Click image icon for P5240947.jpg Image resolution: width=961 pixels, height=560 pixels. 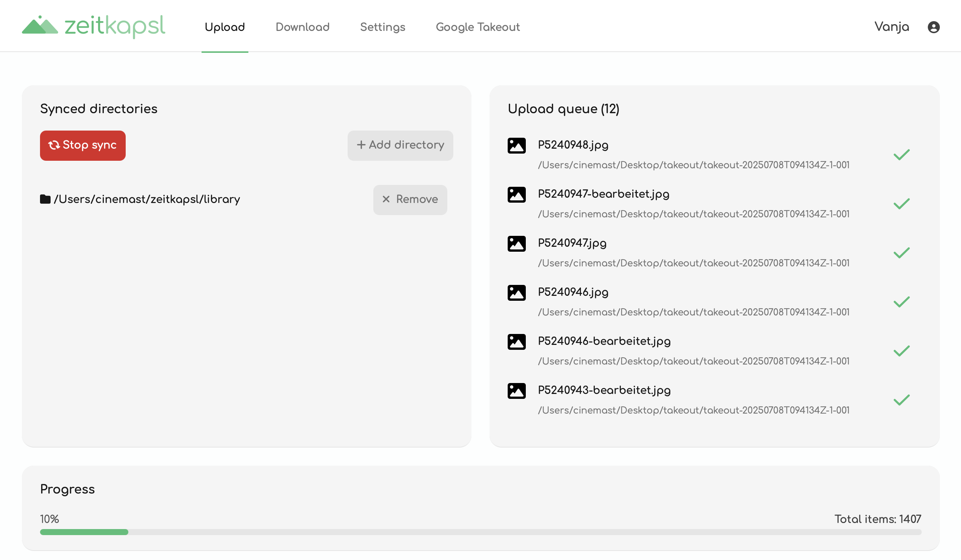[516, 244]
